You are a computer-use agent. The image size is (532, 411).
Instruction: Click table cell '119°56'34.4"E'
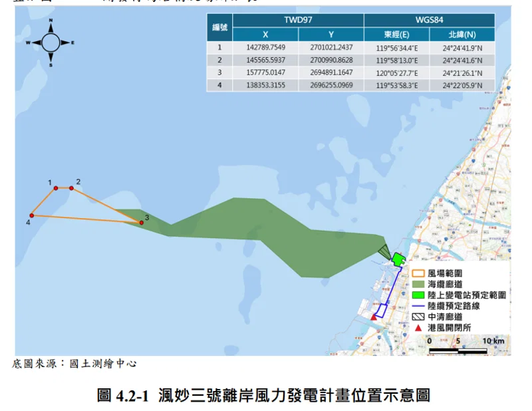(x=396, y=48)
